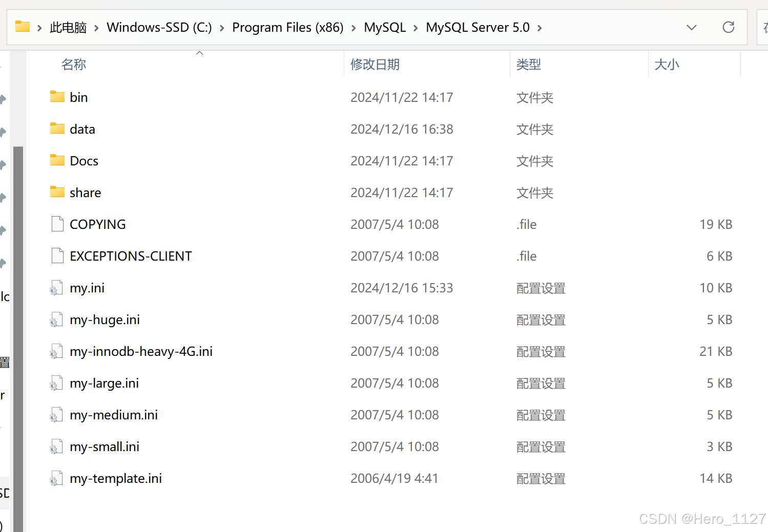The height and width of the screenshot is (532, 768).
Task: Click the 3 KB size cell
Action: coord(719,446)
